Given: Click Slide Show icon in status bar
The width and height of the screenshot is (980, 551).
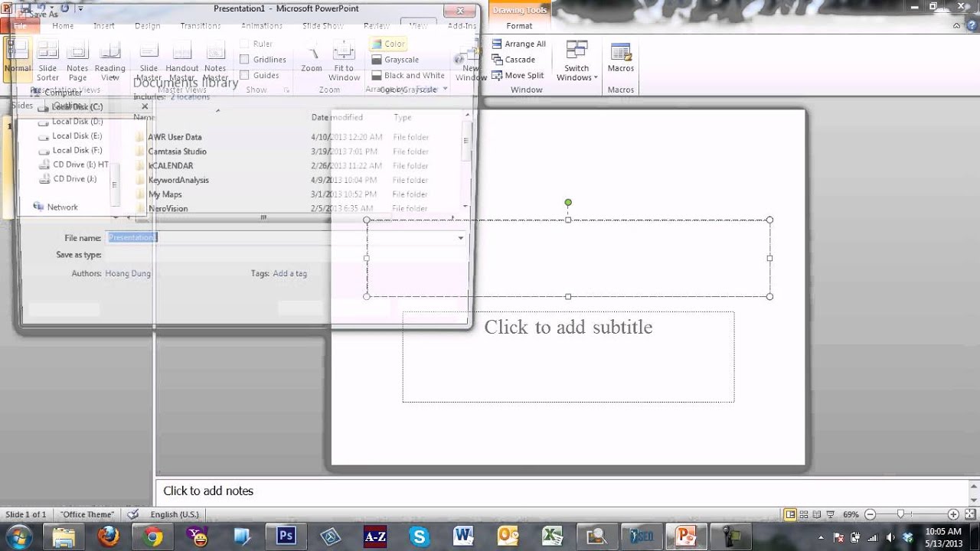Looking at the screenshot, I should 830,514.
